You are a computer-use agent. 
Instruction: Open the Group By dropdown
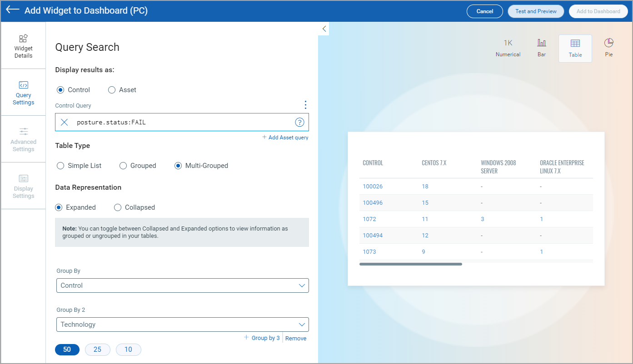182,285
